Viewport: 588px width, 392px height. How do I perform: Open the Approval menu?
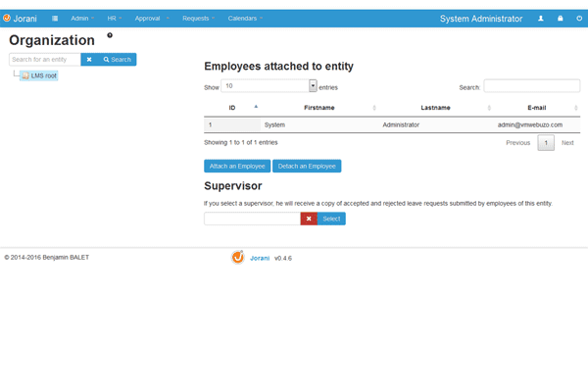pos(150,19)
